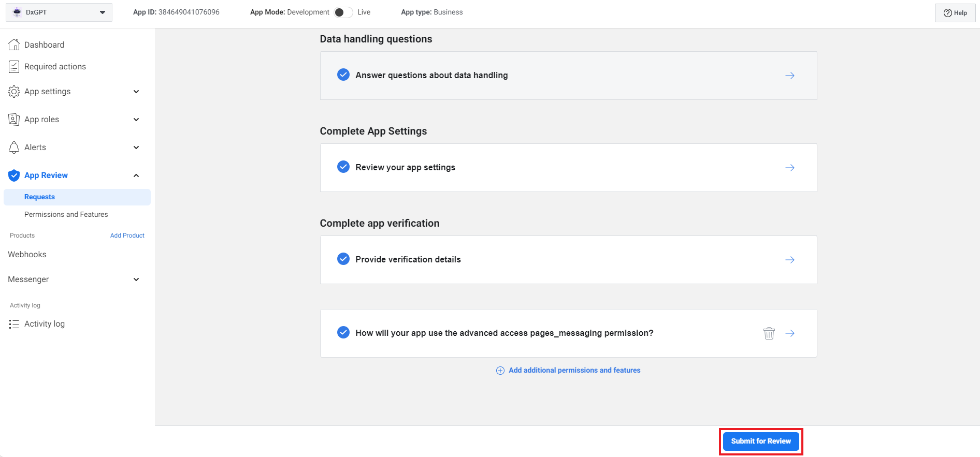
Task: Click the arrow next to Review your app settings
Action: [789, 168]
